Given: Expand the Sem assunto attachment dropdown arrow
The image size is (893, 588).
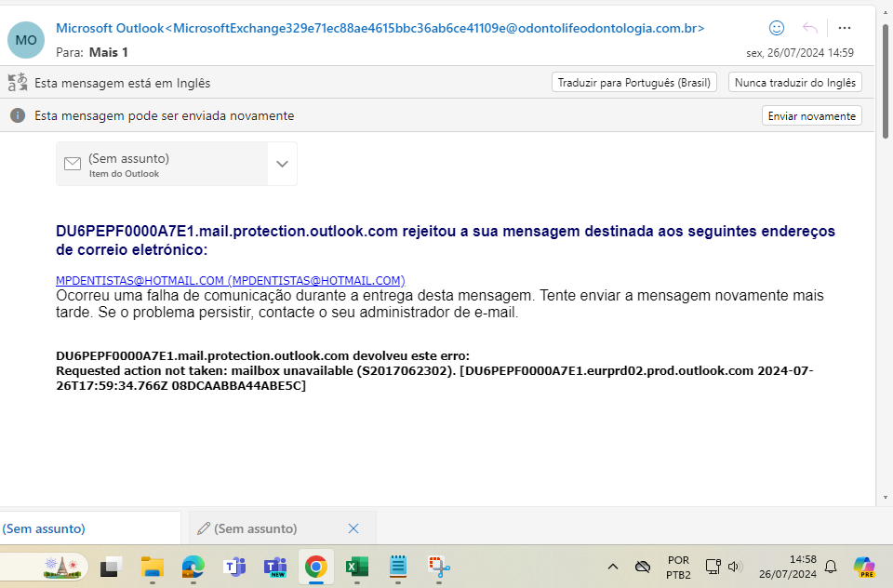Looking at the screenshot, I should pos(283,164).
